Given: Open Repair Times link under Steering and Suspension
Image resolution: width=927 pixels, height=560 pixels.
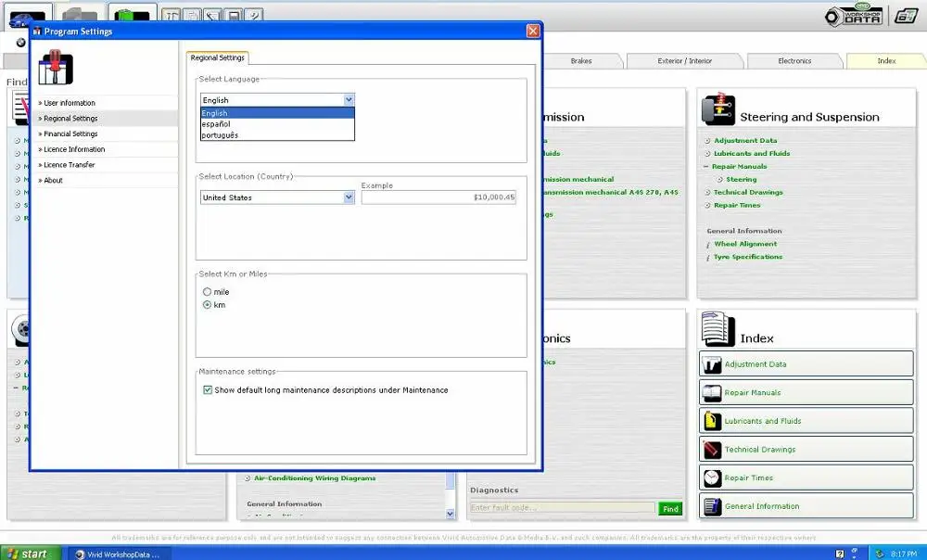Looking at the screenshot, I should pos(737,206).
